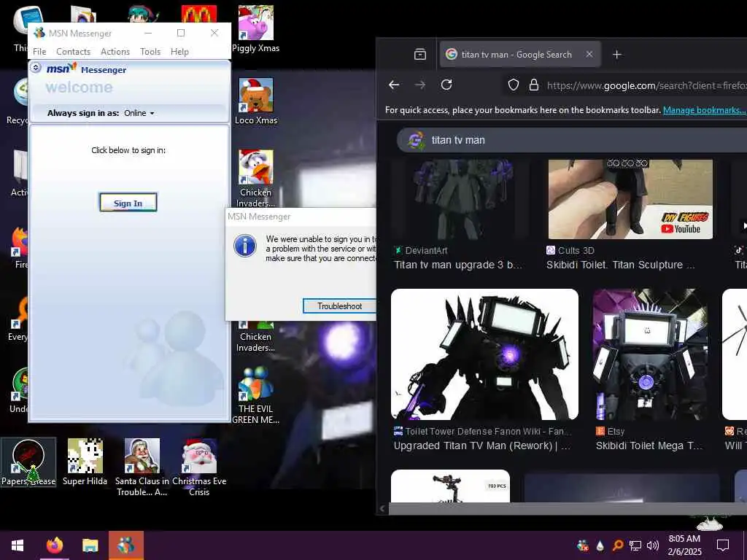This screenshot has height=560, width=747.
Task: Open File menu in MSN Messenger
Action: click(39, 52)
